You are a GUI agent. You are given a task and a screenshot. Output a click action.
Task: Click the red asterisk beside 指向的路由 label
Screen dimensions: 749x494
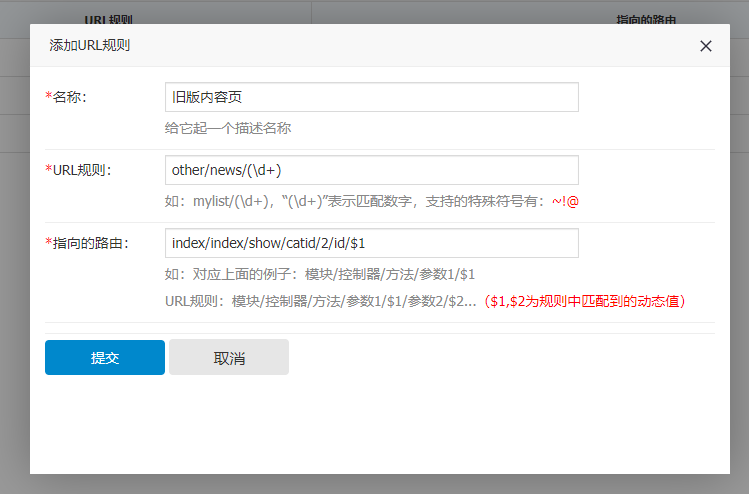48,243
